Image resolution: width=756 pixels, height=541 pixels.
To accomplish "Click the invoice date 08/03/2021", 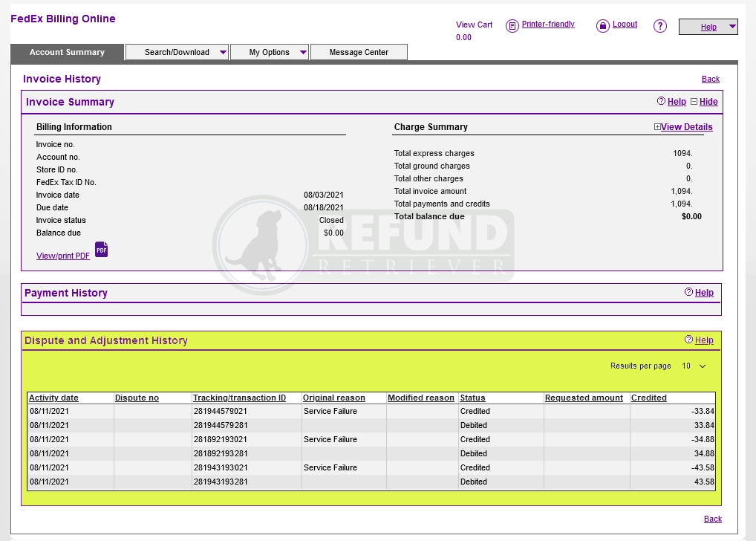I will (x=324, y=195).
